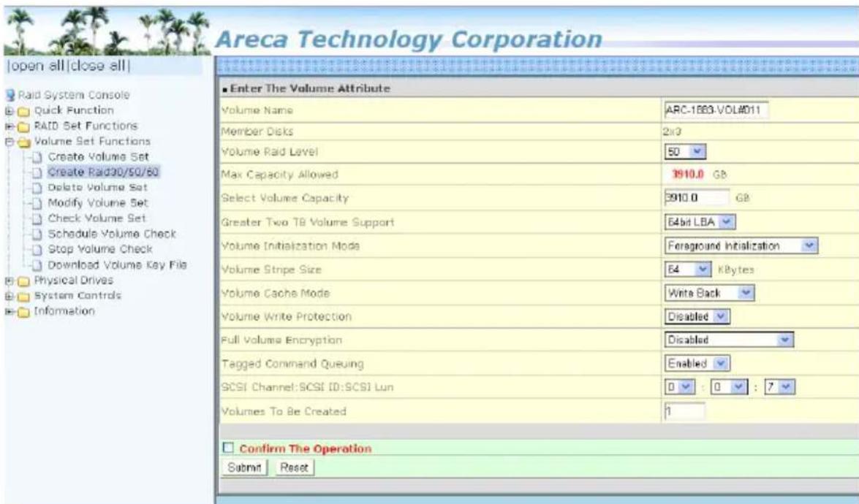Click the Volume Name input field
This screenshot has width=859, height=504.
click(716, 110)
